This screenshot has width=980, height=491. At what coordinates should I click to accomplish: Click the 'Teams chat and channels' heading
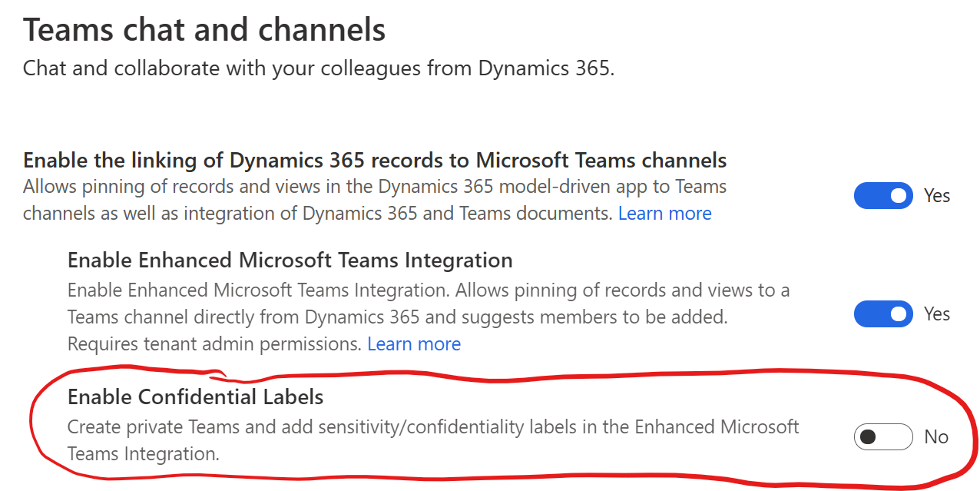(204, 30)
